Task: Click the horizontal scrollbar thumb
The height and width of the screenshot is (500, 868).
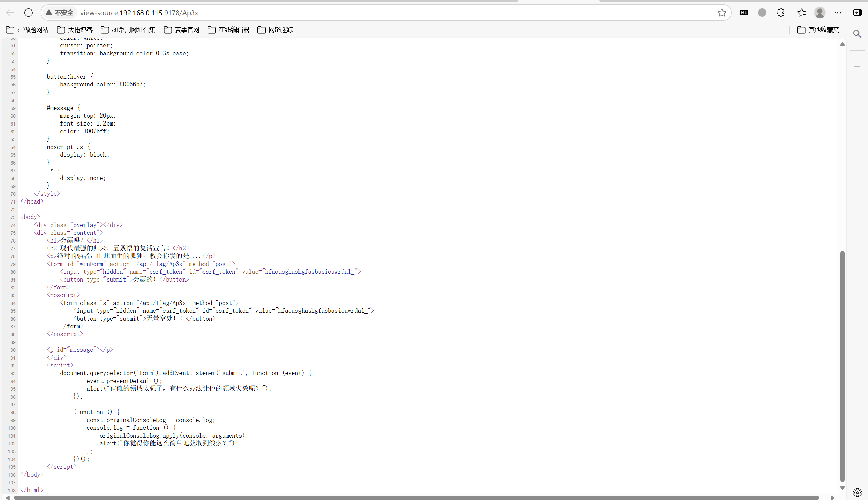Action: [416, 497]
